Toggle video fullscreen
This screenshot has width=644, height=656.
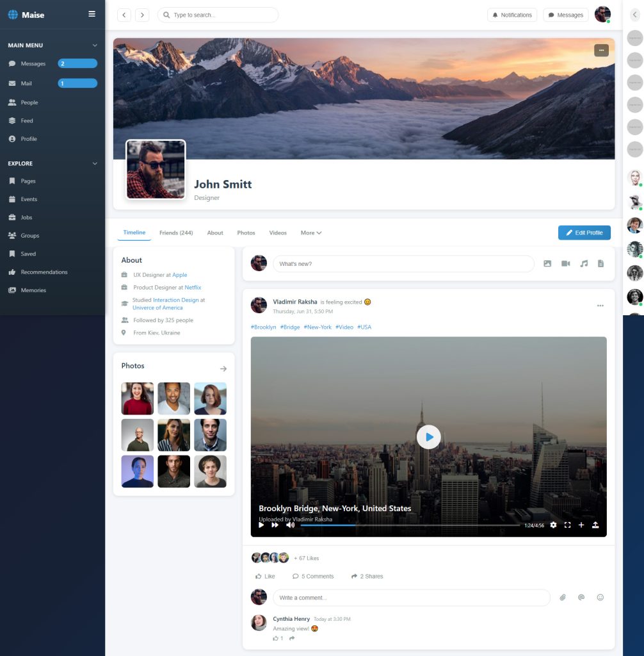(567, 525)
